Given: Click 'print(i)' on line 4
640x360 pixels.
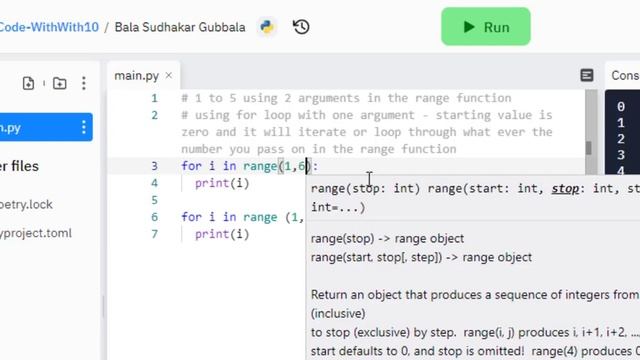Looking at the screenshot, I should pos(222,183).
